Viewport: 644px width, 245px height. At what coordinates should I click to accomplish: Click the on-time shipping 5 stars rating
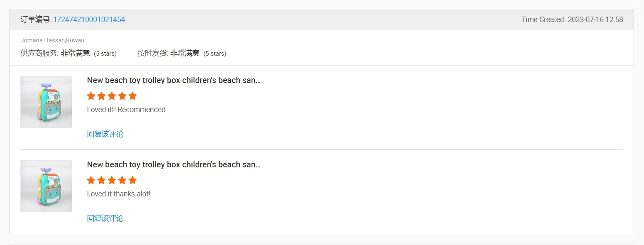point(215,54)
